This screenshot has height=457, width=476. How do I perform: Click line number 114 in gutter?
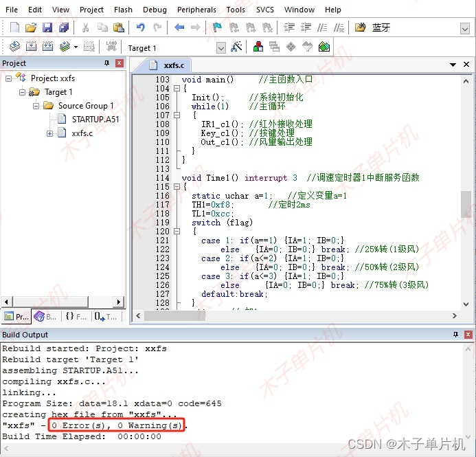point(162,177)
